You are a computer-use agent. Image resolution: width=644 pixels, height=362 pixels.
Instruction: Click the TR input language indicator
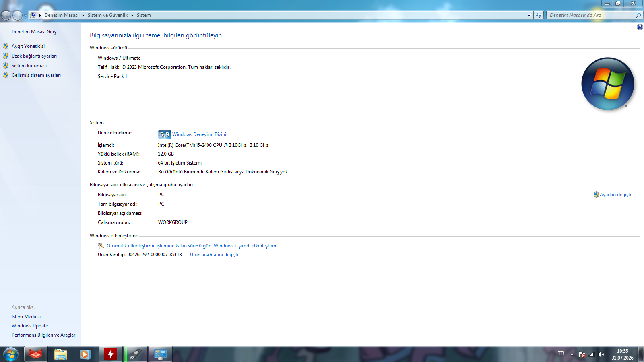pos(561,353)
